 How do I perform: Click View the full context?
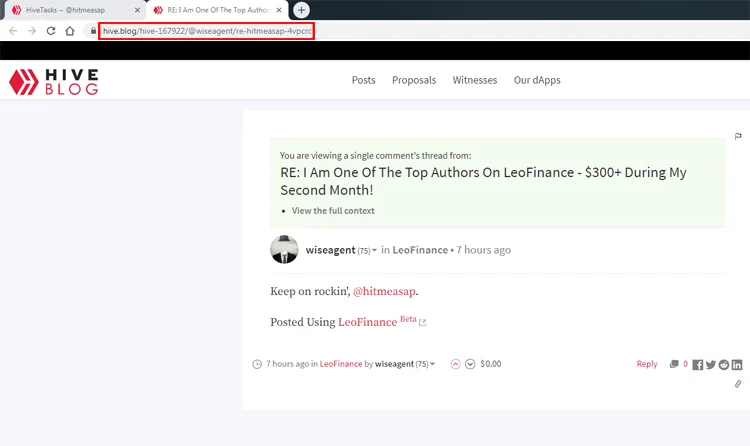(x=333, y=211)
